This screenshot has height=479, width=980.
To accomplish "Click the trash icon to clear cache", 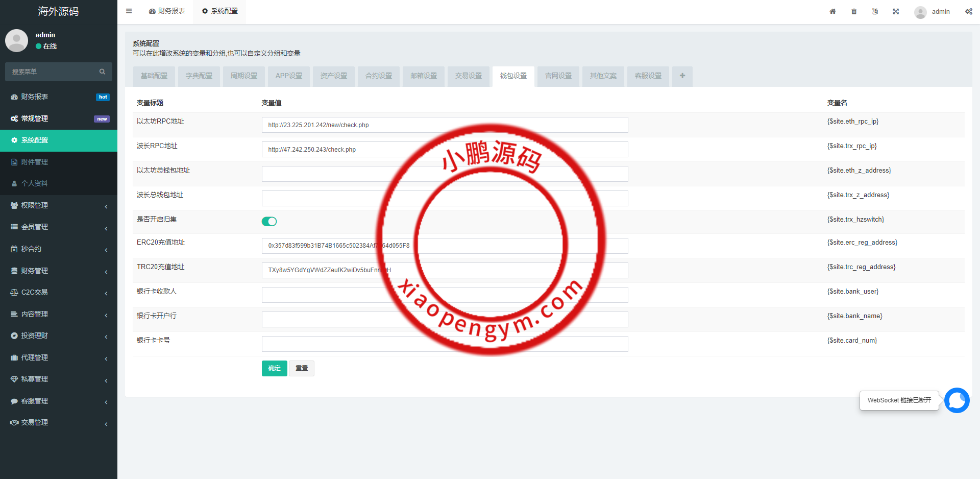I will tap(854, 11).
